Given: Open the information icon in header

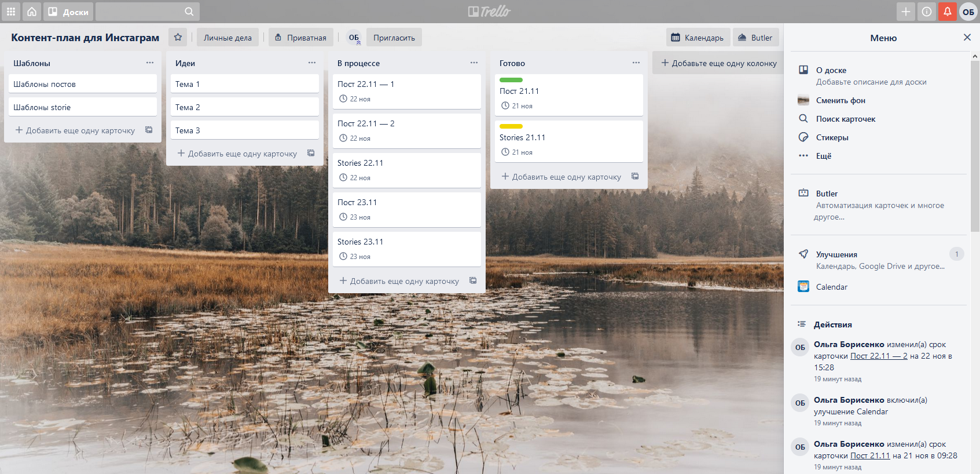Looking at the screenshot, I should tap(927, 12).
